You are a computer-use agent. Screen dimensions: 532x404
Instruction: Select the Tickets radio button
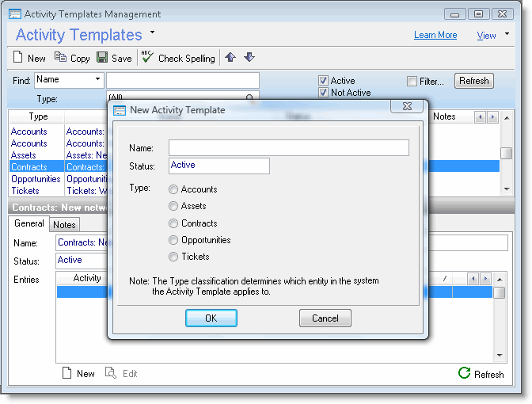point(173,257)
